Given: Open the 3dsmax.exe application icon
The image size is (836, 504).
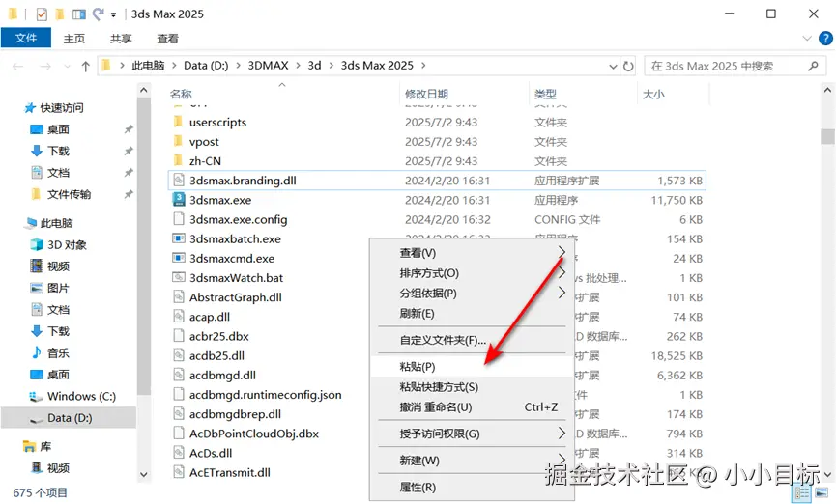Looking at the screenshot, I should 179,200.
